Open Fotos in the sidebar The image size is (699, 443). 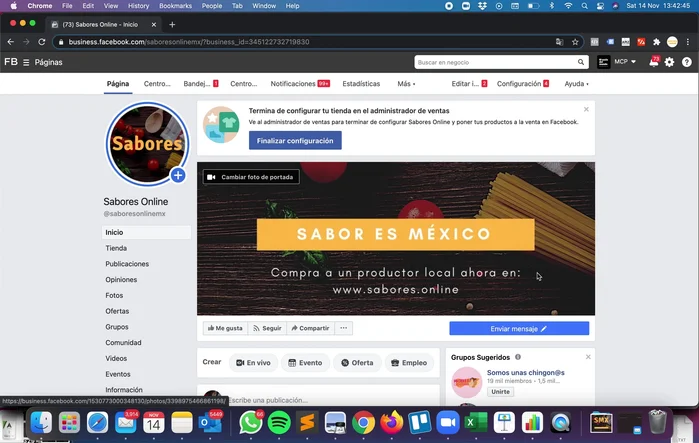(x=114, y=295)
